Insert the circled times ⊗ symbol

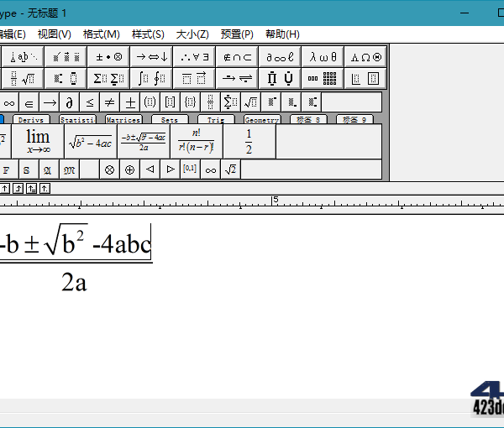[x=109, y=170]
